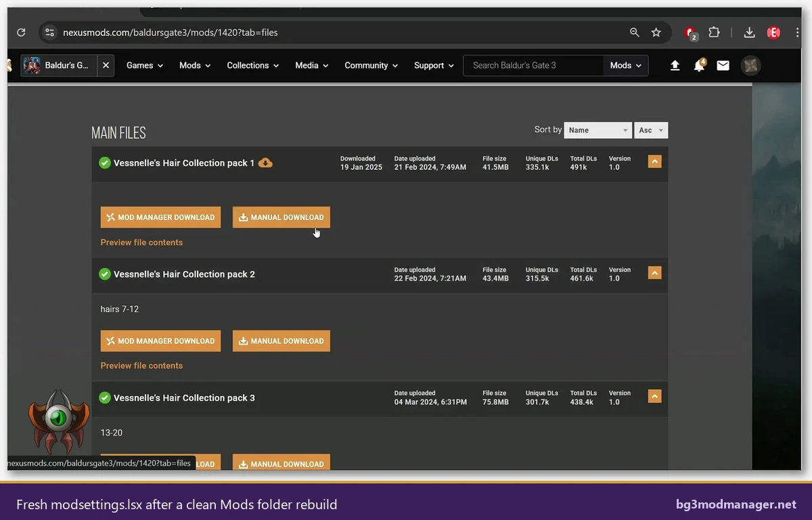Viewport: 812px width, 520px height.
Task: Click Mod Manager Download for pack 2
Action: coord(160,341)
